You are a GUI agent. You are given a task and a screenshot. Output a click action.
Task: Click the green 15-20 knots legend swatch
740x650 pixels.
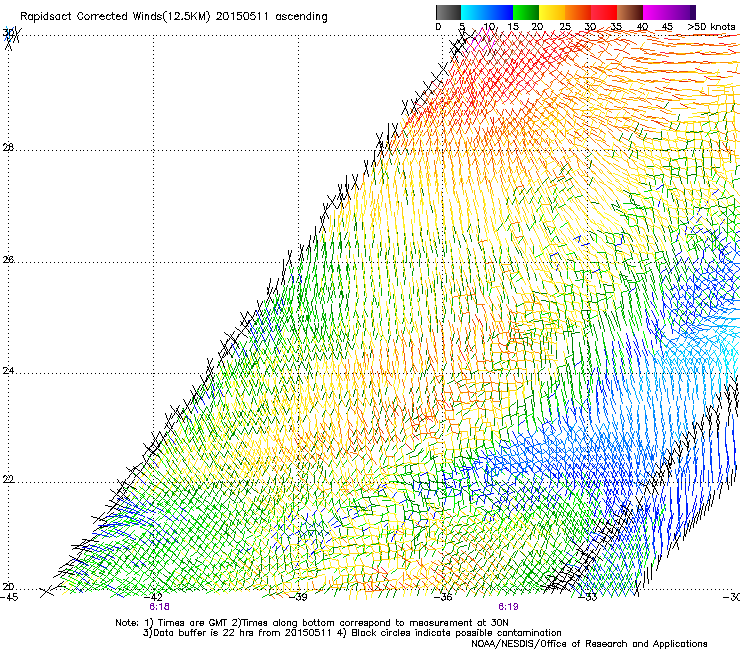(526, 12)
